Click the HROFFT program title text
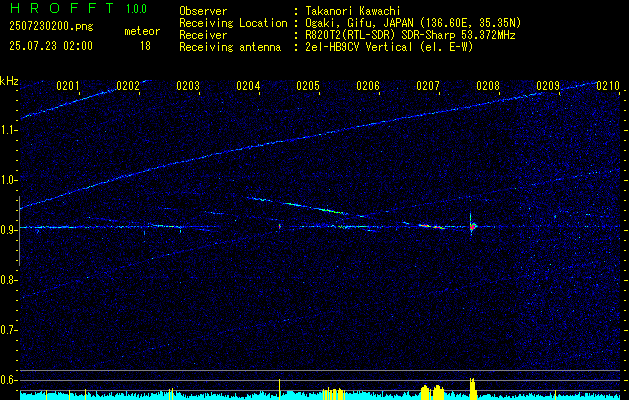The width and height of the screenshot is (629, 400). tap(62, 8)
